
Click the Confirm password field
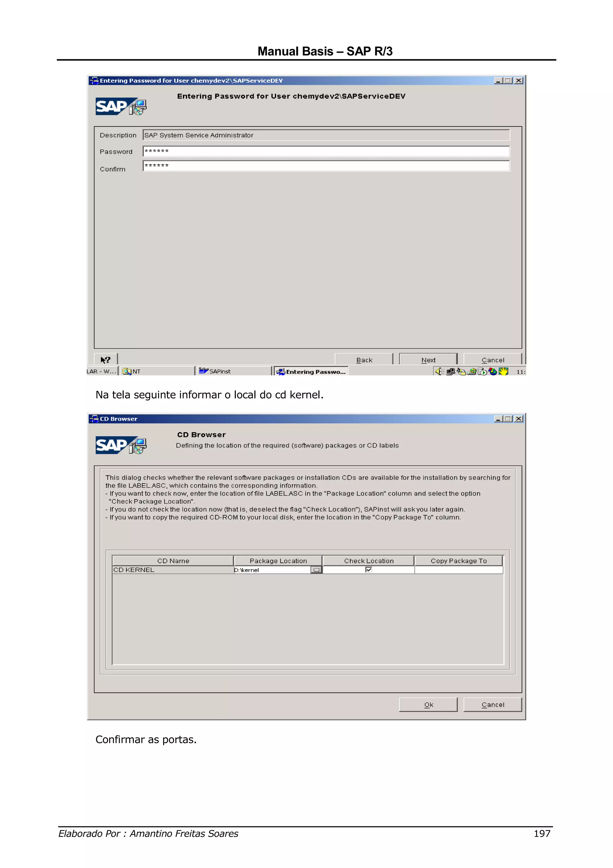[326, 166]
